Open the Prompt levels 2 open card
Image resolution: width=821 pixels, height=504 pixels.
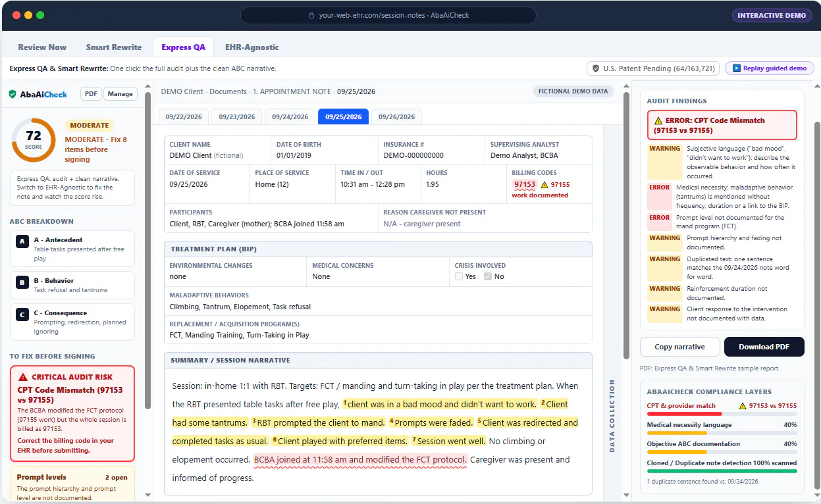tap(72, 484)
